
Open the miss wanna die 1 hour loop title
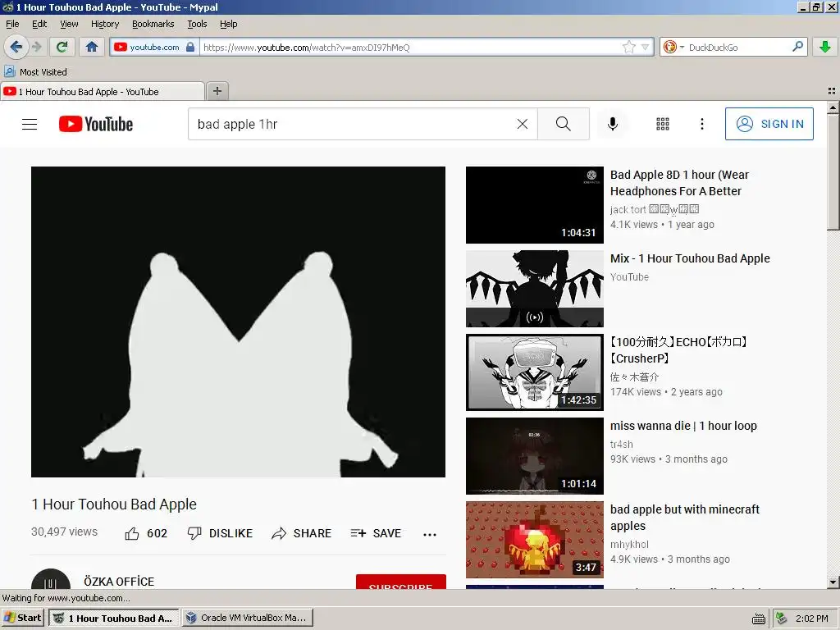point(683,426)
